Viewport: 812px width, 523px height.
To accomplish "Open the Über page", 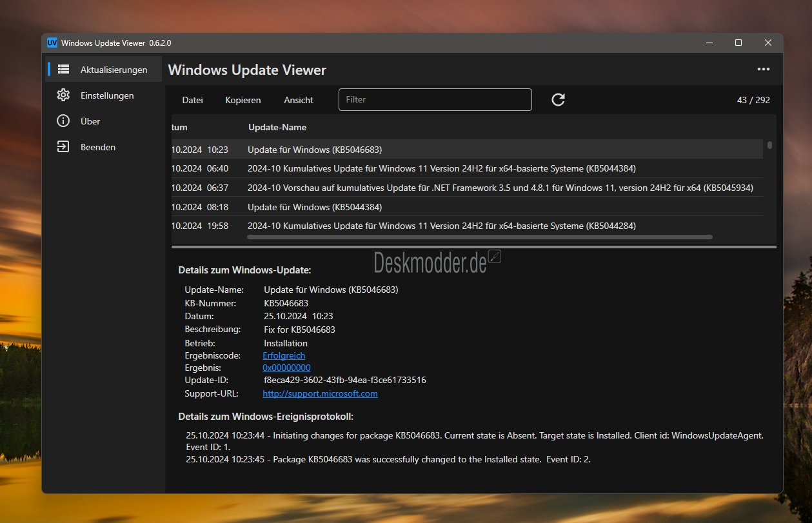I will coord(104,121).
